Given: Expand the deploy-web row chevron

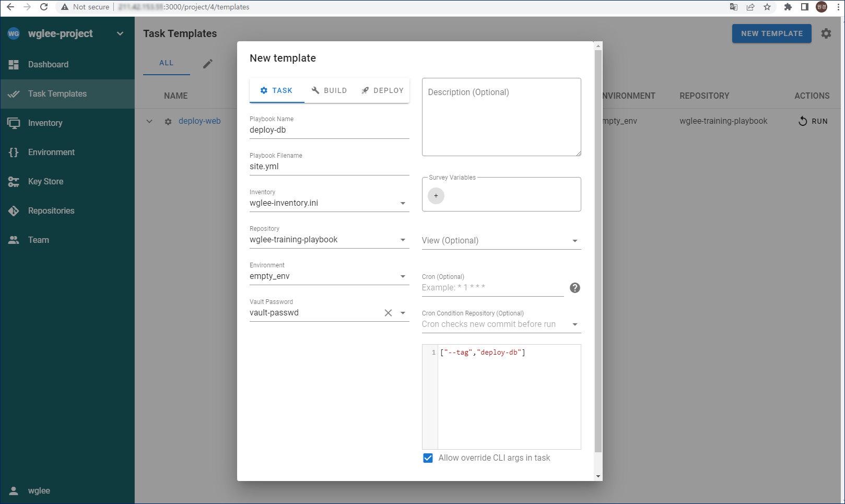Looking at the screenshot, I should [x=149, y=121].
